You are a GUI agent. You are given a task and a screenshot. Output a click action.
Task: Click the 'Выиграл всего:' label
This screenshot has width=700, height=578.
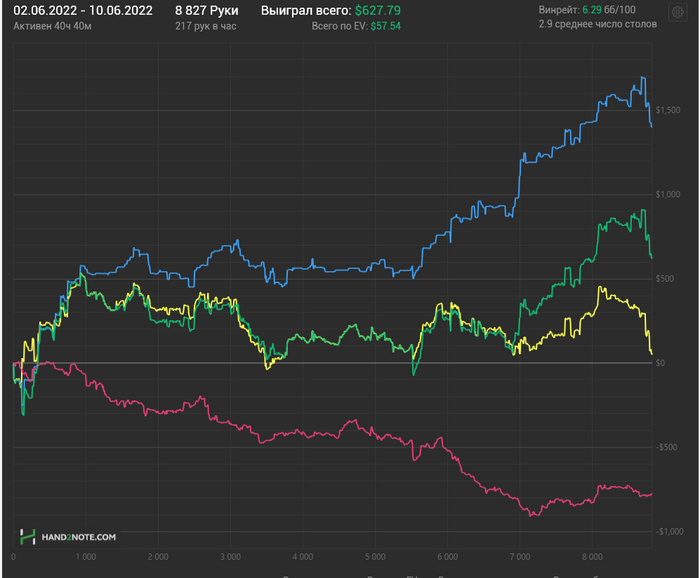(x=306, y=11)
